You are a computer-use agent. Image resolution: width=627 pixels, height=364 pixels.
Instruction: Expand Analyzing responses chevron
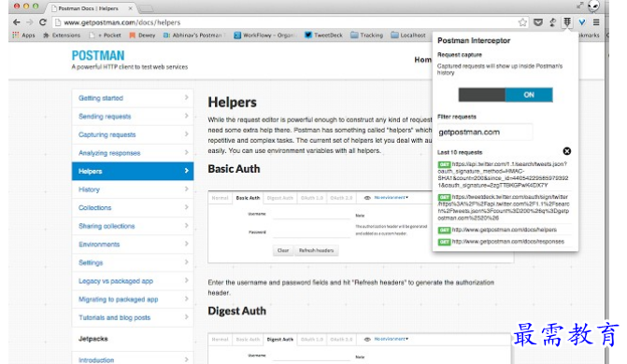point(186,153)
